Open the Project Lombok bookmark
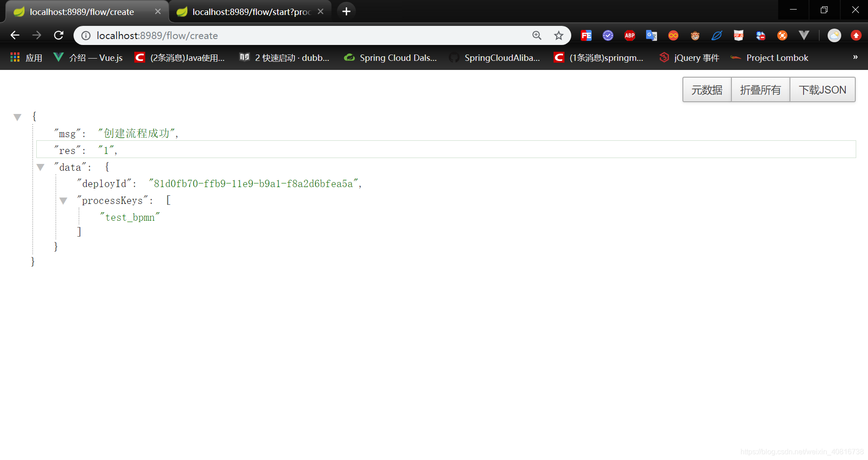This screenshot has height=460, width=868. point(770,58)
